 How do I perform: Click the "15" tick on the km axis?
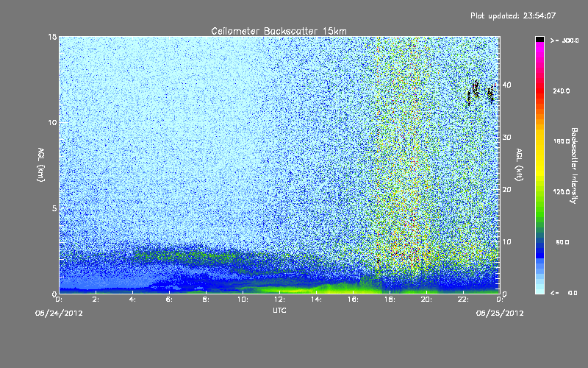tap(52, 37)
